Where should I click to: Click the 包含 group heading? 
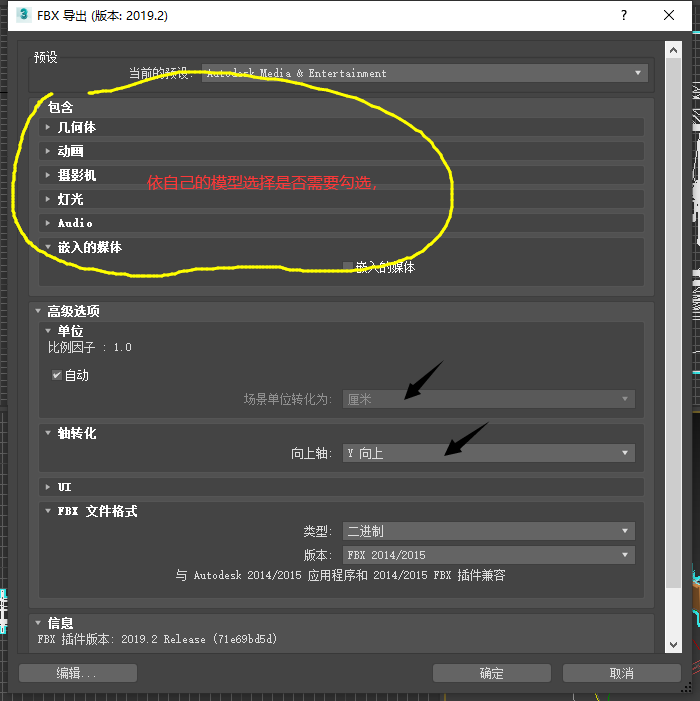pyautogui.click(x=60, y=107)
